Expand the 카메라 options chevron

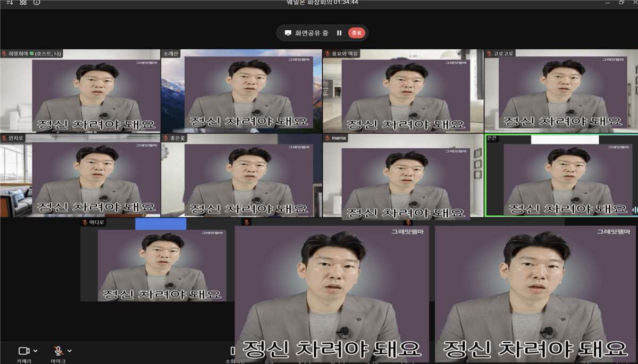coord(36,351)
